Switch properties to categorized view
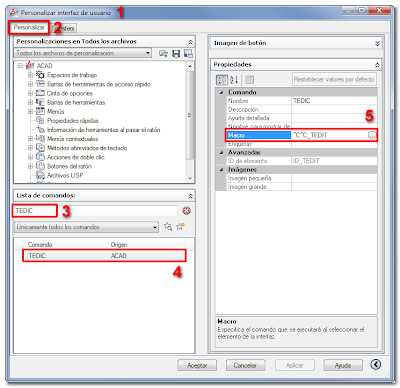Image resolution: width=400 pixels, height=388 pixels. click(x=222, y=80)
